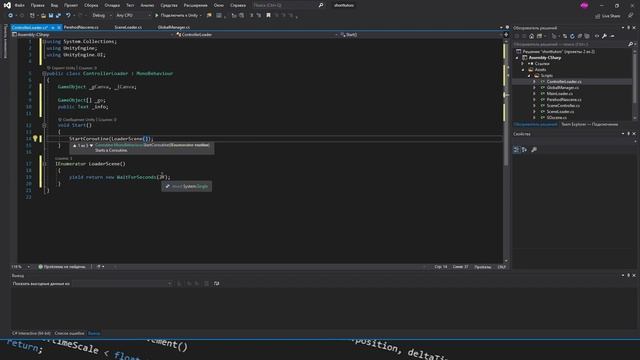
Task: Click the Solution Explorer search field
Action: [570, 44]
